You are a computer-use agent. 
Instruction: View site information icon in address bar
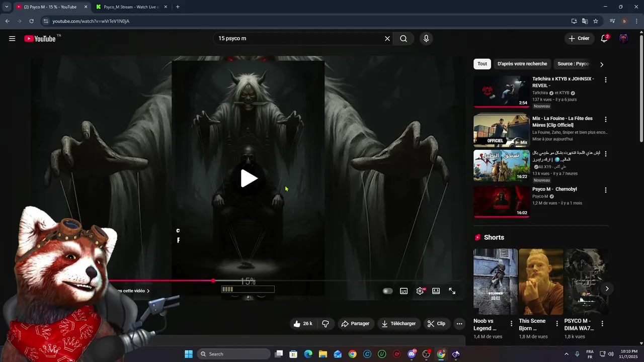click(45, 21)
